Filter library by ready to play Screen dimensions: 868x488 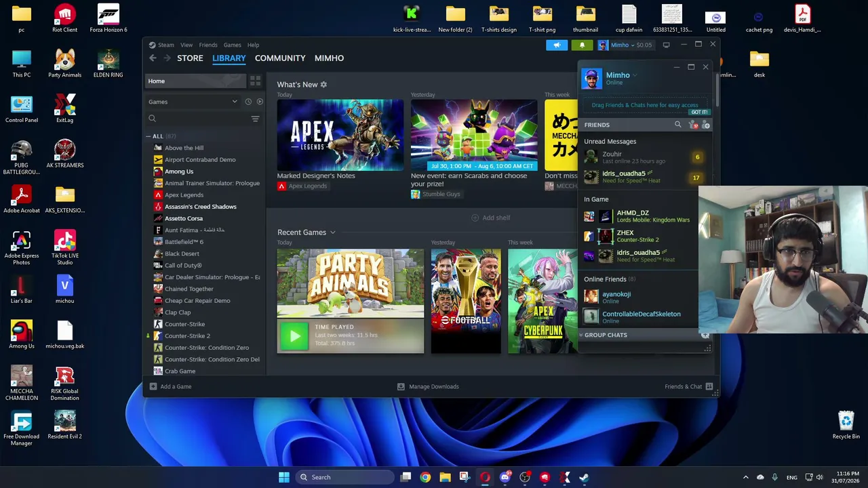(260, 102)
